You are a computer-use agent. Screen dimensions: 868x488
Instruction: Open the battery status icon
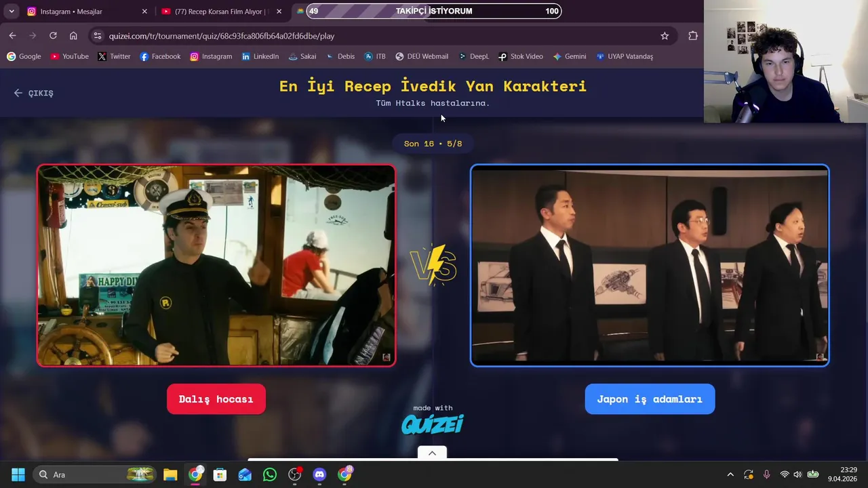[812, 474]
